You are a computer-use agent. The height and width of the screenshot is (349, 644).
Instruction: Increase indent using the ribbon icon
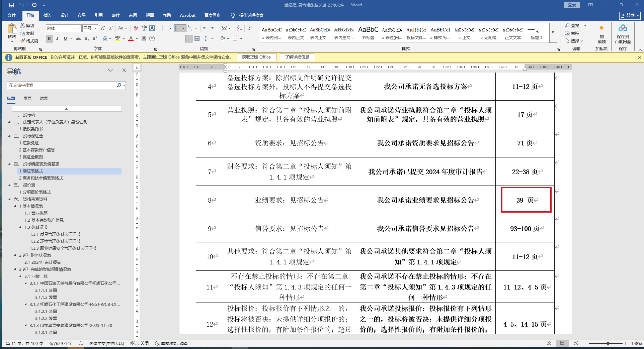pos(214,28)
